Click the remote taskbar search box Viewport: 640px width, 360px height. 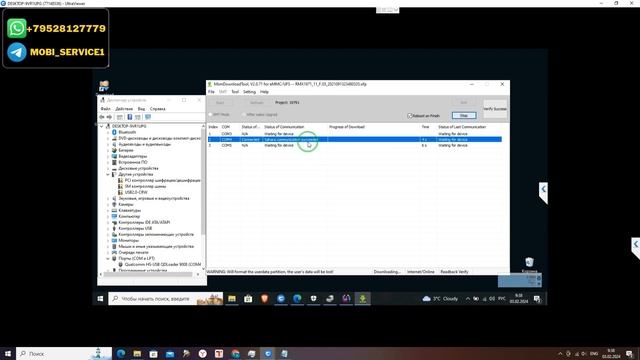point(166,299)
